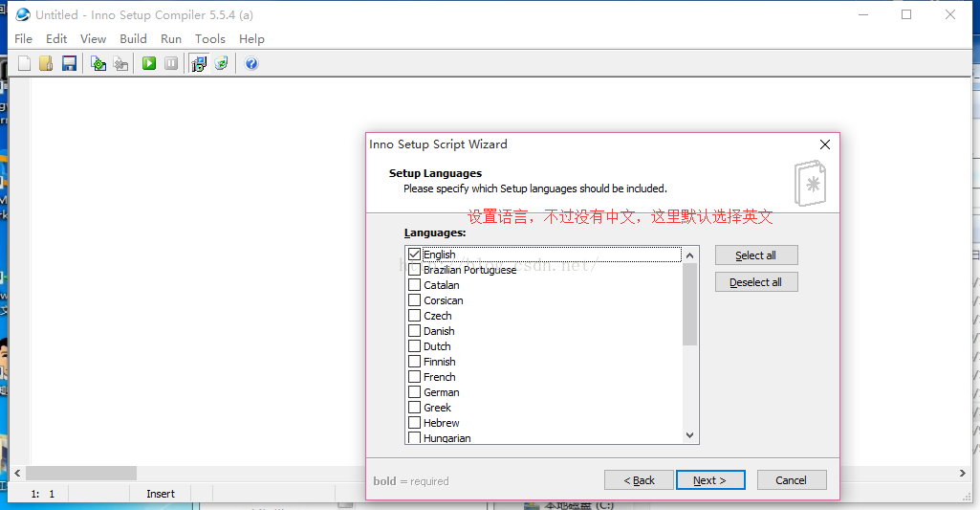The width and height of the screenshot is (980, 510).
Task: Click the Inno Setup app icon in title bar
Action: (x=23, y=14)
